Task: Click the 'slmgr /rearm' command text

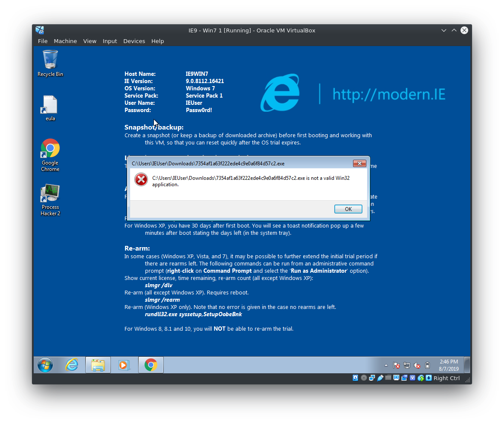Action: (162, 300)
